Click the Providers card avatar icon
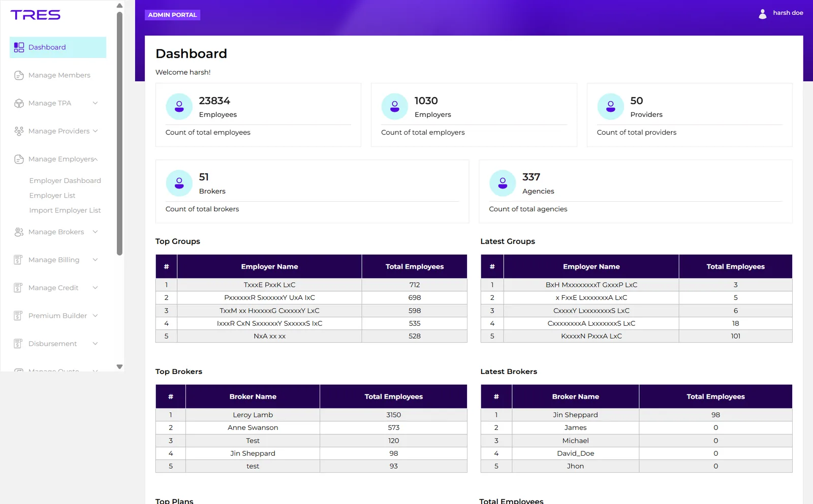Viewport: 813px width, 504px height. coord(611,107)
